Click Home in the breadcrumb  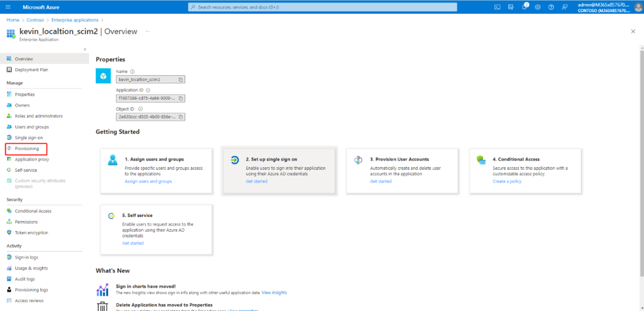(13, 20)
